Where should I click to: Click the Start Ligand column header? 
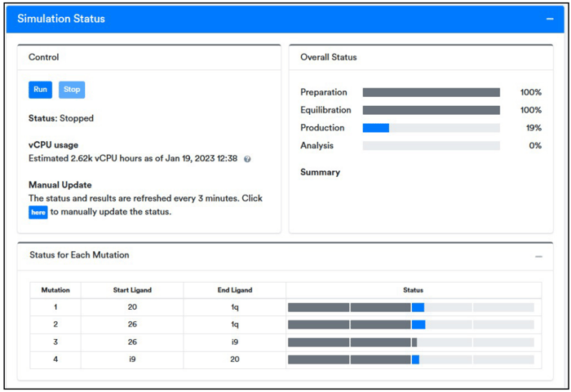(x=132, y=290)
